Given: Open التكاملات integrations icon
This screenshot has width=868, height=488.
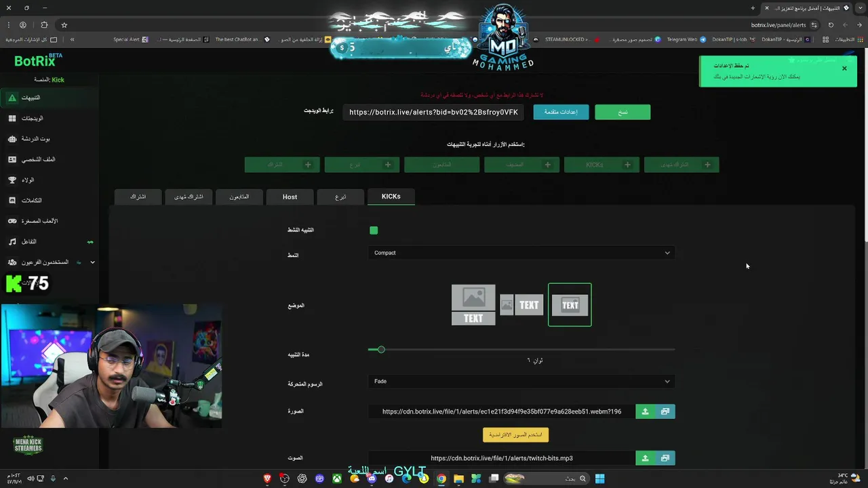Looking at the screenshot, I should click(x=12, y=201).
